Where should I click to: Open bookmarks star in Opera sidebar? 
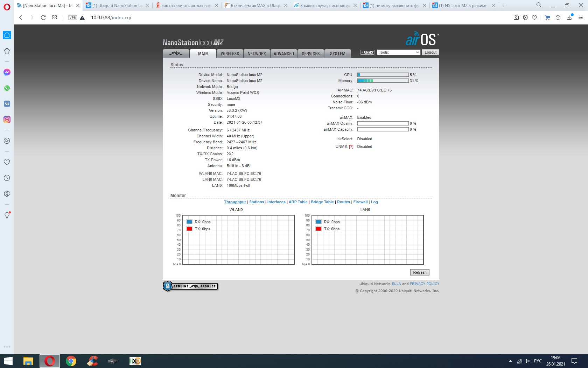pos(7,51)
